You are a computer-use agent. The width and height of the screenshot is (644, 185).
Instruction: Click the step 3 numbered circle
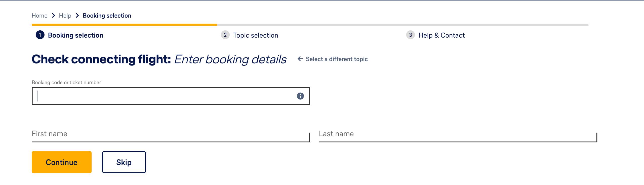click(x=410, y=35)
